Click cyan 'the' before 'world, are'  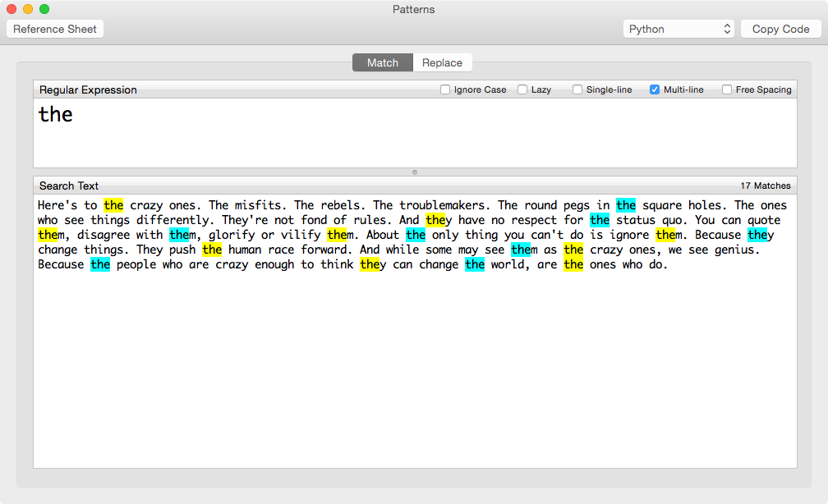(475, 264)
